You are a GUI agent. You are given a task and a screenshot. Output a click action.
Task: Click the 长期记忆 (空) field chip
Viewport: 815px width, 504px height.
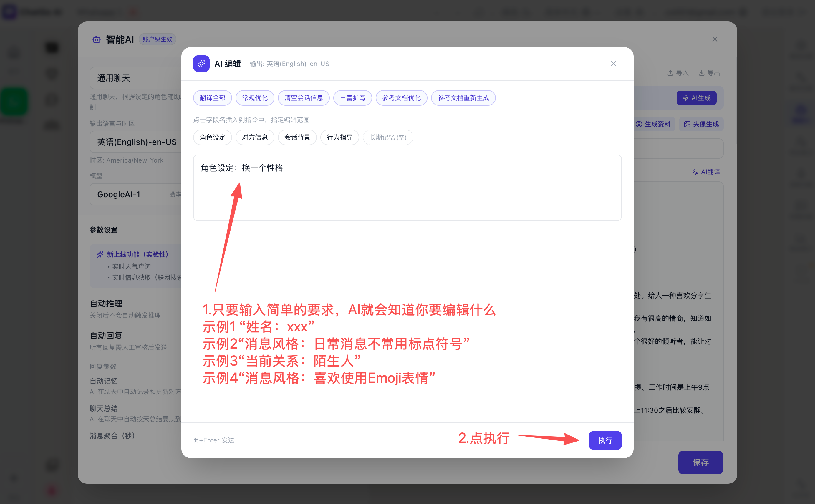pos(388,137)
